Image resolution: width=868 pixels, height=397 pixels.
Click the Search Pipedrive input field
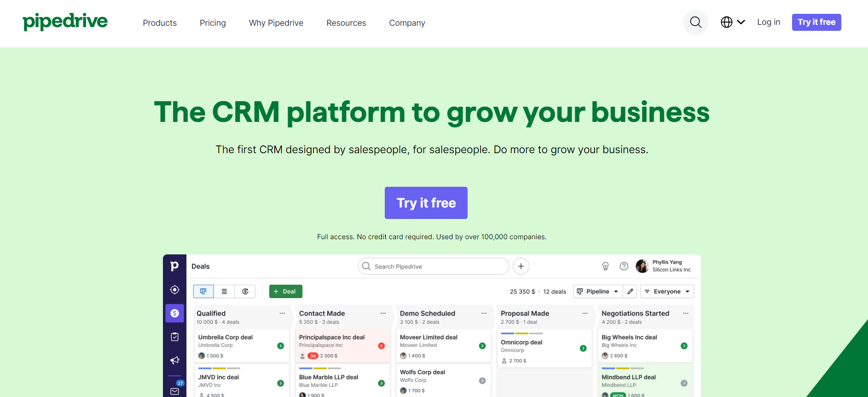[434, 266]
